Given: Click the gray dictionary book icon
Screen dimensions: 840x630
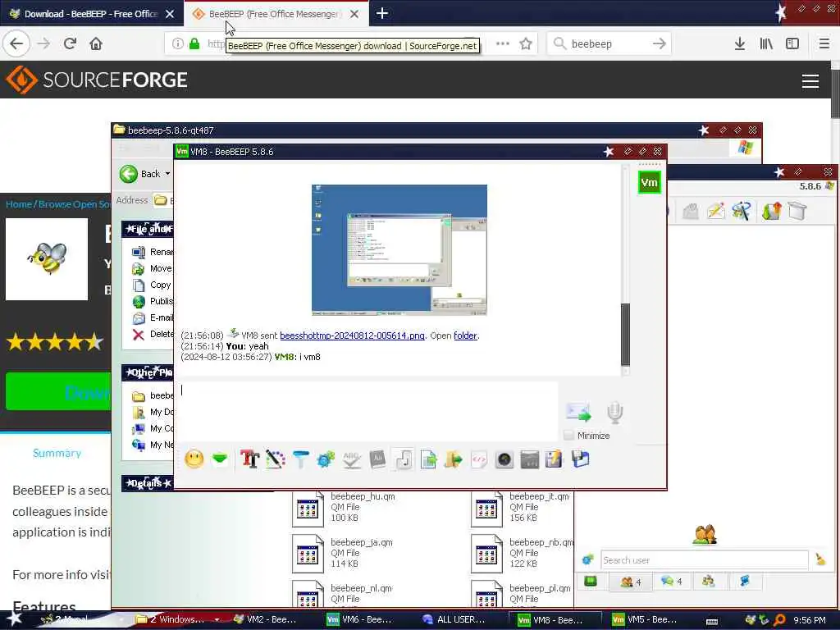Looking at the screenshot, I should pos(377,459).
